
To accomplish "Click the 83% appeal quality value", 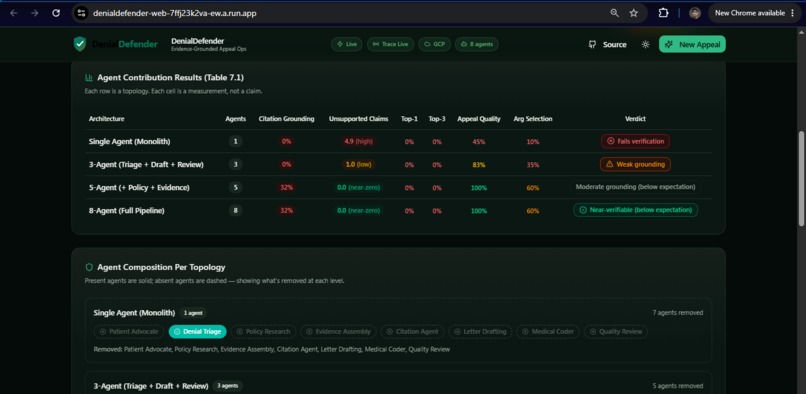I will [479, 165].
